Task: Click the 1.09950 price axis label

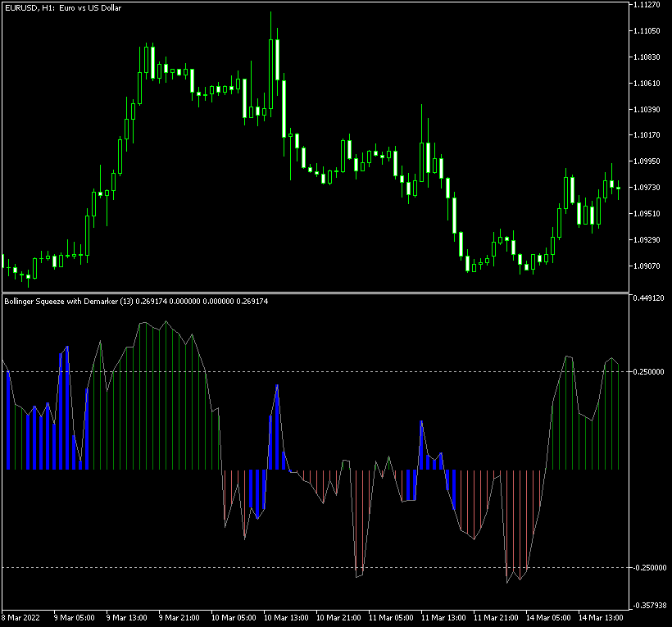Action: 647,161
